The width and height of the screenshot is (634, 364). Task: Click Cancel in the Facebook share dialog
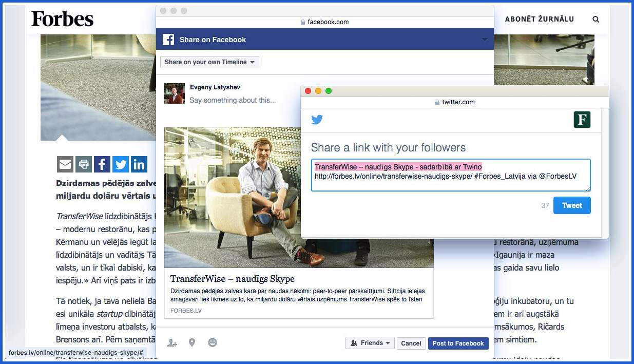pyautogui.click(x=411, y=343)
